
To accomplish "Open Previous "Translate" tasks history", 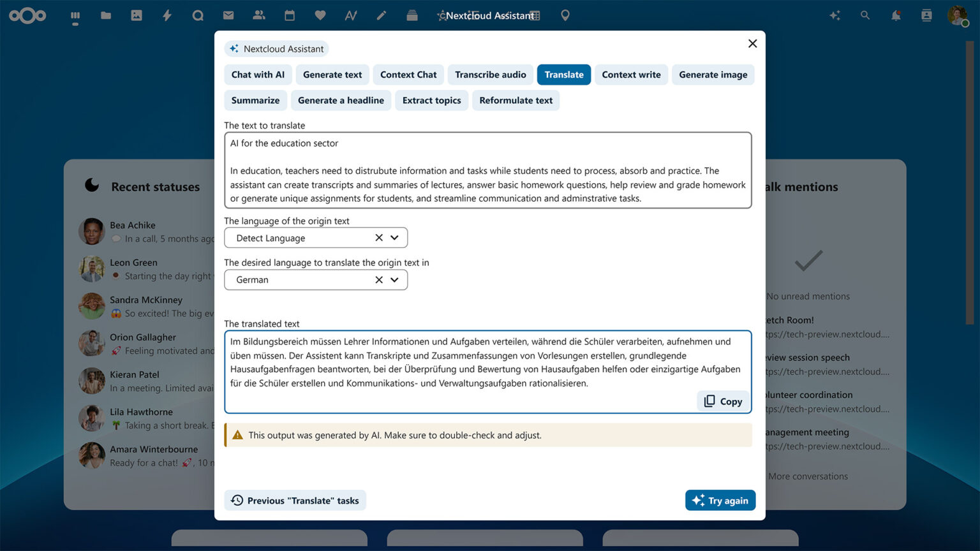I will [x=295, y=501].
